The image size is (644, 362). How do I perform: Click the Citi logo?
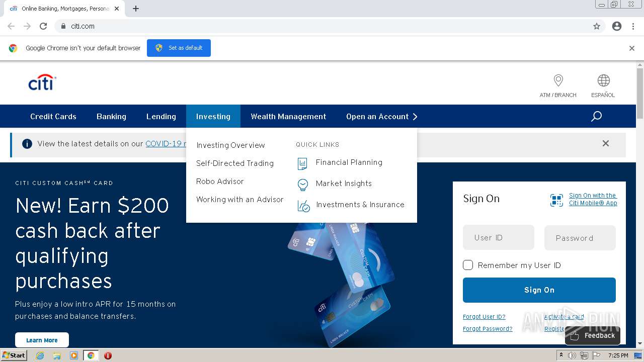pos(42,82)
